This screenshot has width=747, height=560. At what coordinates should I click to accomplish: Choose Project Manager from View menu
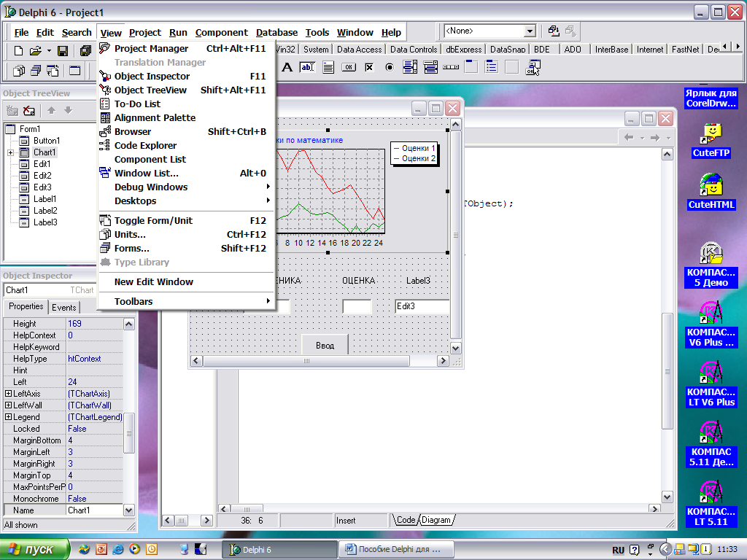point(186,49)
